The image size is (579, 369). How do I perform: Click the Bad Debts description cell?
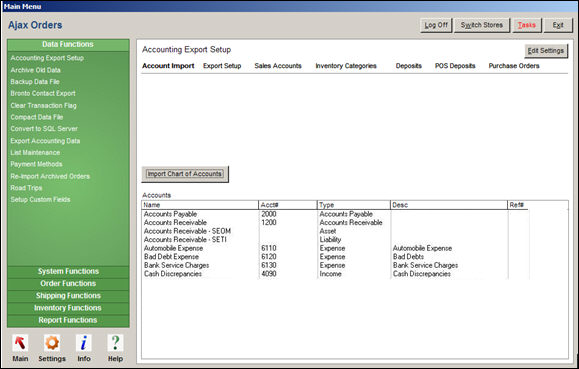point(408,257)
